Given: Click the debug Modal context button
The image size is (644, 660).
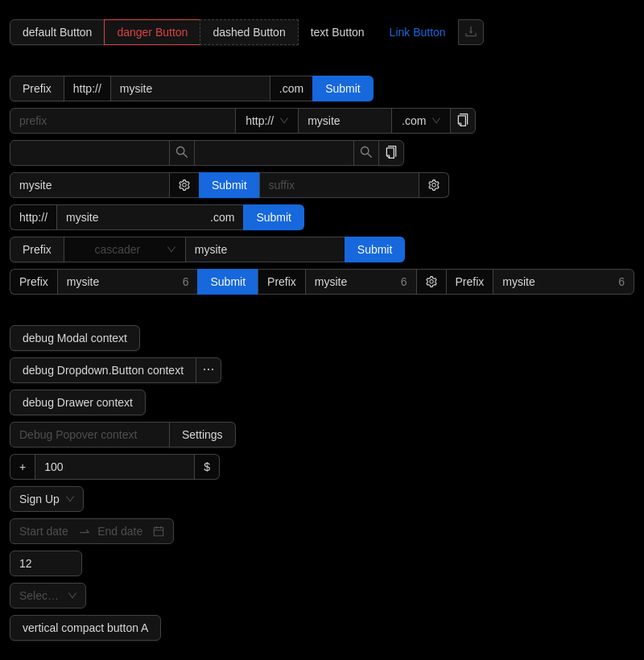Looking at the screenshot, I should click(x=75, y=338).
